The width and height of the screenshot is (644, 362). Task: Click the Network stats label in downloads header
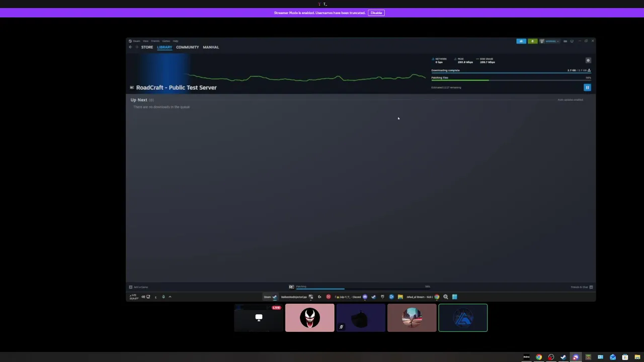point(441,59)
